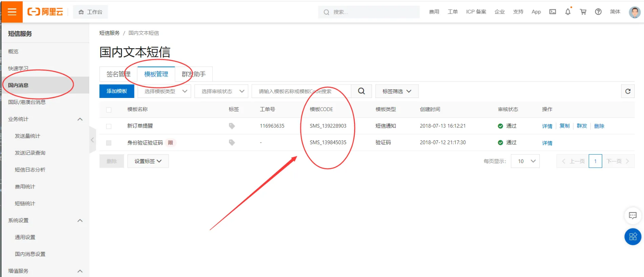644x277 pixels.
Task: Click the search magnifier button for templates
Action: [361, 91]
